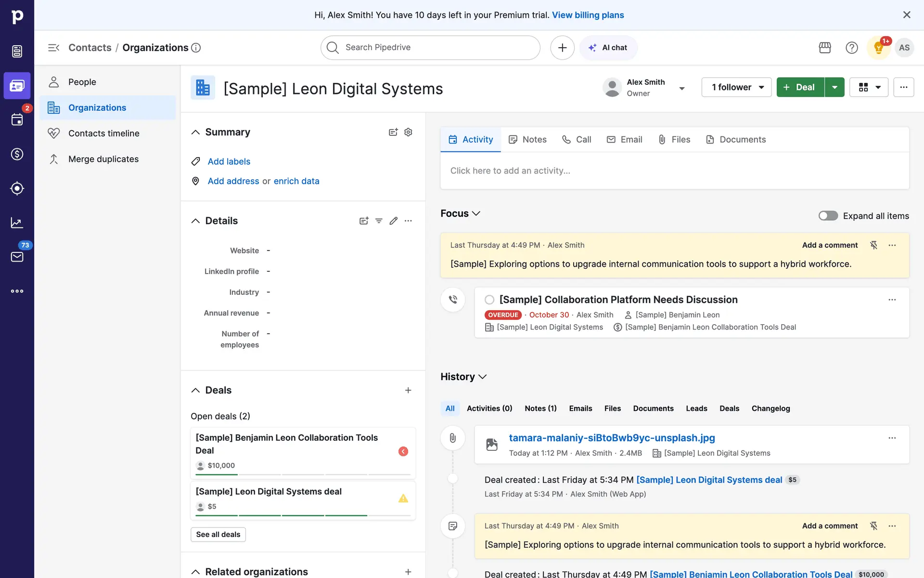Open the 1 follower dropdown
The image size is (924, 578).
[x=736, y=87]
